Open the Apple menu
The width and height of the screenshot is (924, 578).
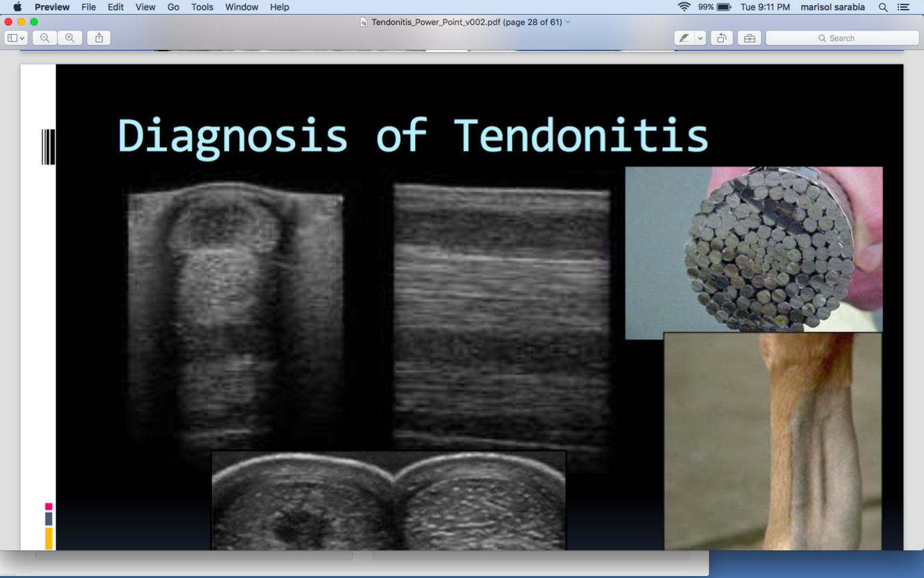(x=17, y=7)
